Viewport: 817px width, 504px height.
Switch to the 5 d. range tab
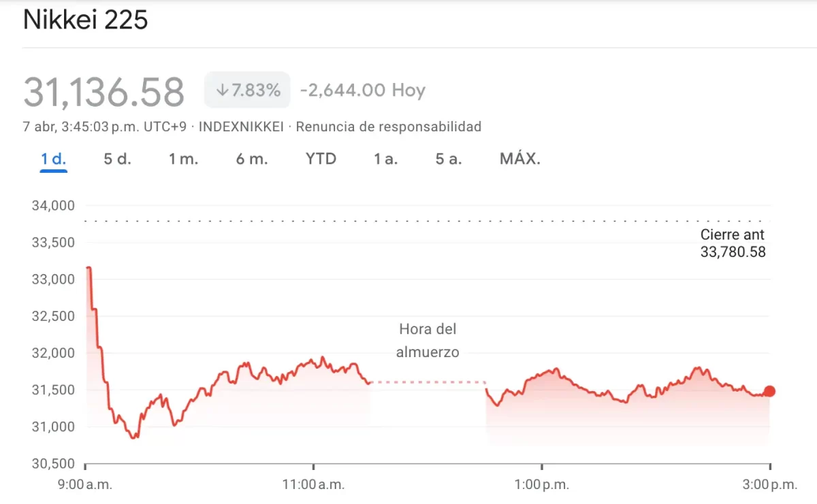pyautogui.click(x=117, y=159)
